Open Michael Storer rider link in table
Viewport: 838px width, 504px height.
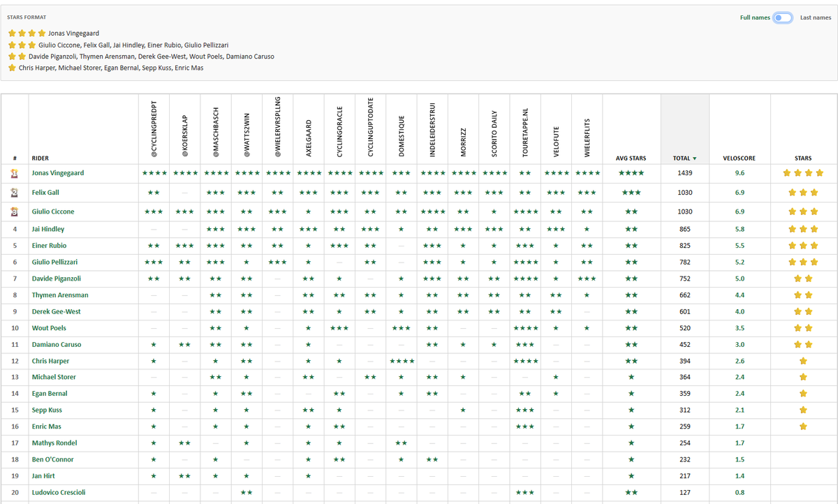tap(54, 377)
